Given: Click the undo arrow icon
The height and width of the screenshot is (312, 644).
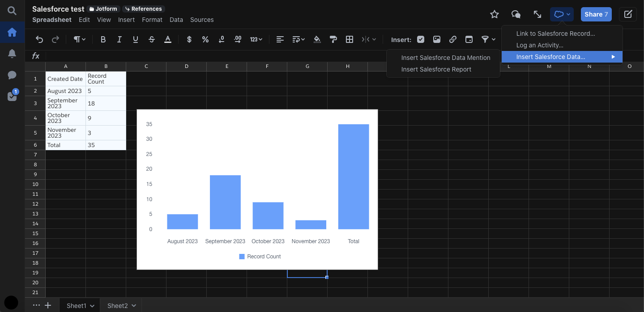Looking at the screenshot, I should (39, 39).
